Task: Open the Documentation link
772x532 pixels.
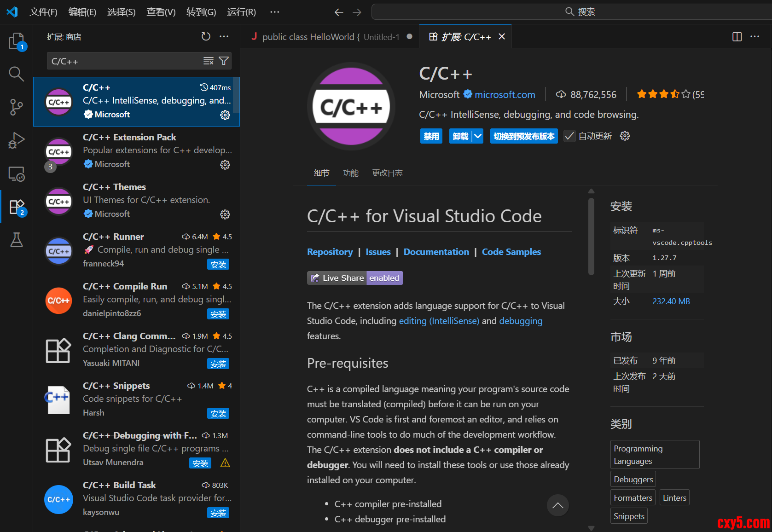Action: tap(436, 252)
